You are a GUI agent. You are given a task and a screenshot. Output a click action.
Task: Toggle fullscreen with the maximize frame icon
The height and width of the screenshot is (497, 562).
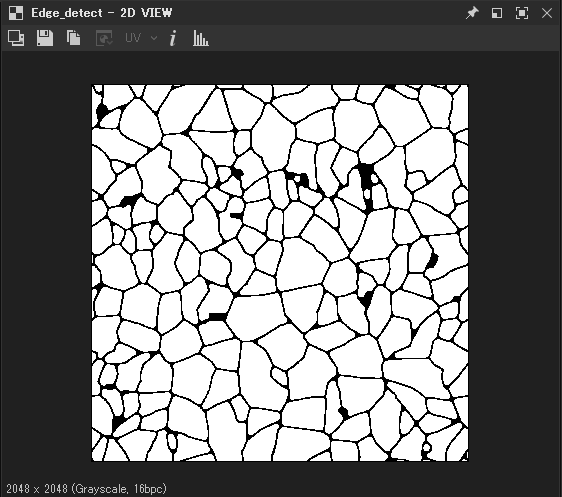pyautogui.click(x=522, y=13)
